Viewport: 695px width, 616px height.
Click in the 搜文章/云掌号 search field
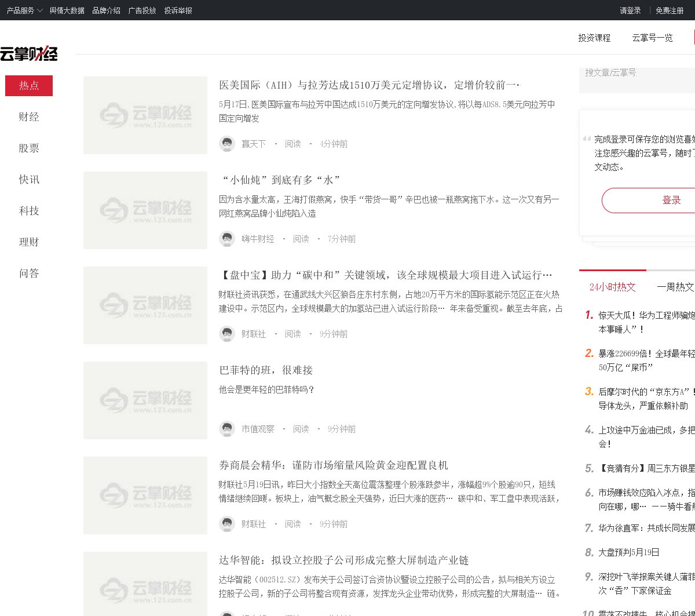coord(637,73)
